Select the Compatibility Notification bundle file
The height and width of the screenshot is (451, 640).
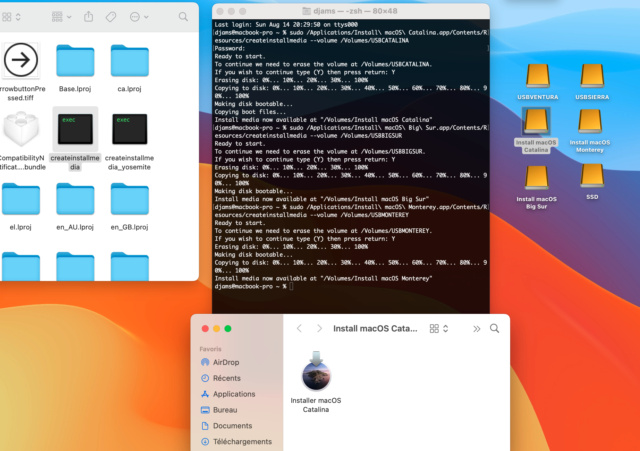coord(21,129)
